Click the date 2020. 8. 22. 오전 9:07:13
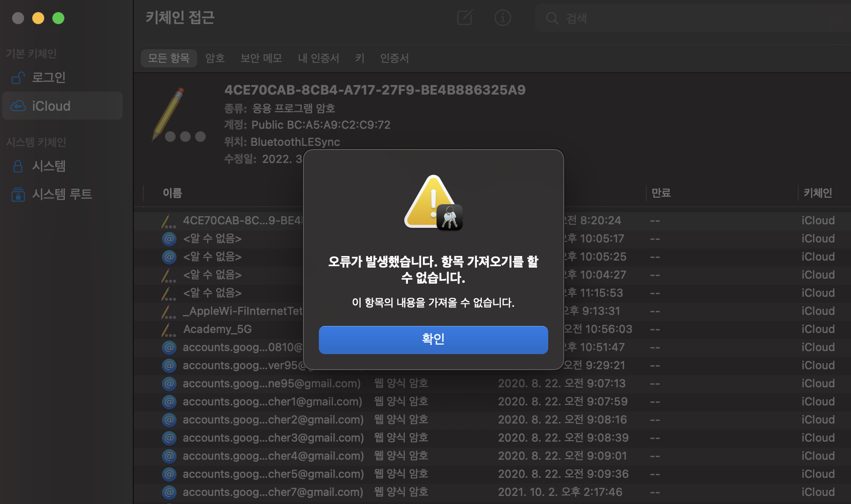Image resolution: width=851 pixels, height=504 pixels. (x=562, y=383)
